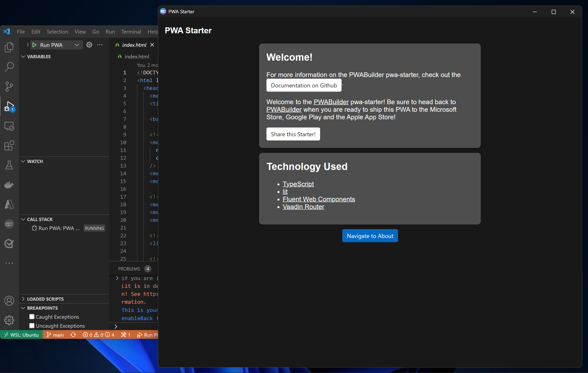This screenshot has height=373, width=588.
Task: Click the Navigate to About button
Action: tap(370, 236)
